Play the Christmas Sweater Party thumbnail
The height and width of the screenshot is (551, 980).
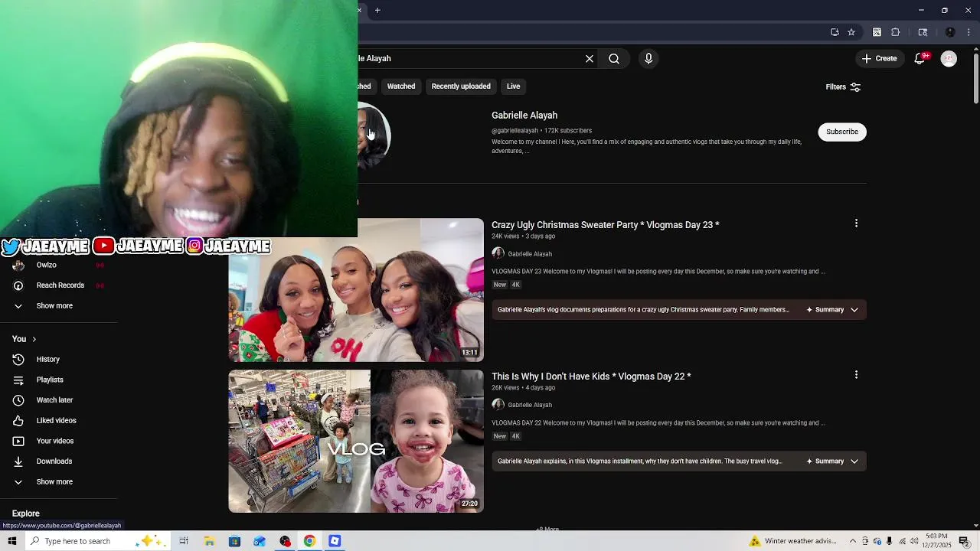356,290
